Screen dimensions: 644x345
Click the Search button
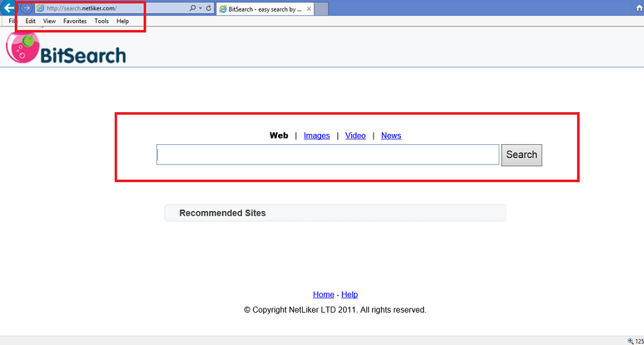click(522, 155)
